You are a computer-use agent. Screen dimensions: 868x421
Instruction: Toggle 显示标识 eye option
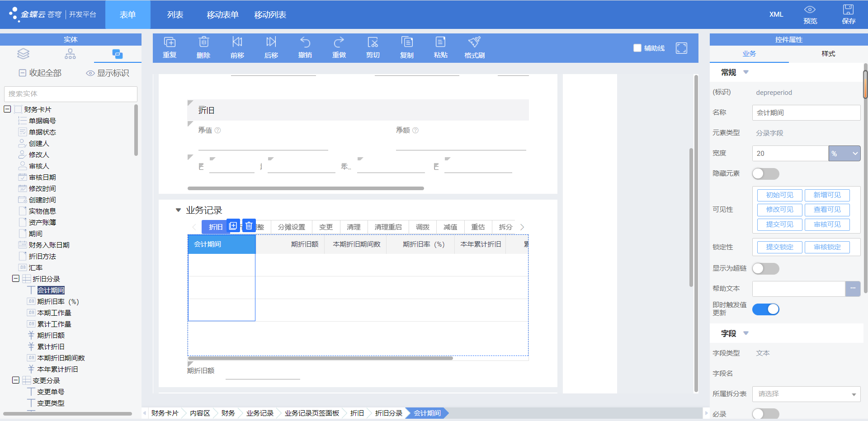(108, 73)
